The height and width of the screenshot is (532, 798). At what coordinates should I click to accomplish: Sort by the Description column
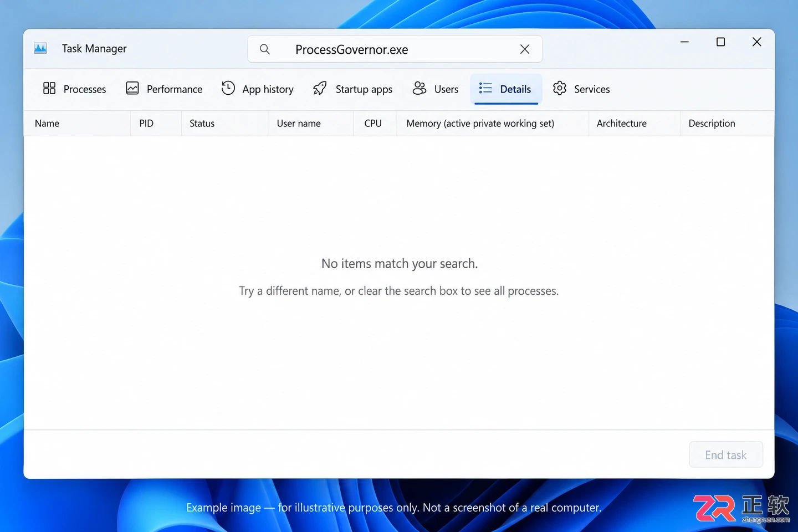click(x=727, y=124)
